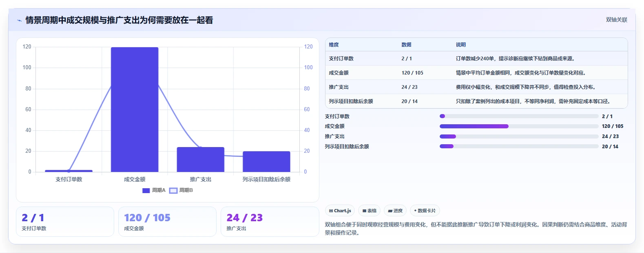Click the 支付订单数 x-axis label
This screenshot has width=644, height=253.
69,179
